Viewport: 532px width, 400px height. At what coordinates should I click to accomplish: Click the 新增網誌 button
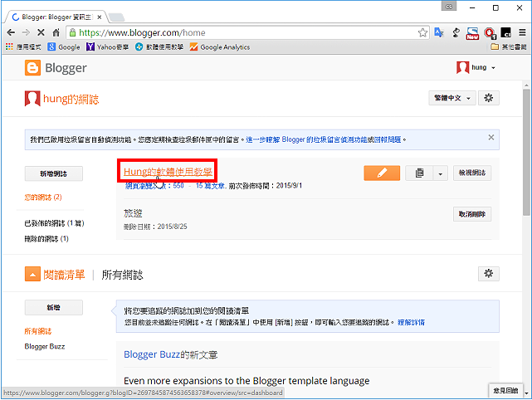[54, 173]
